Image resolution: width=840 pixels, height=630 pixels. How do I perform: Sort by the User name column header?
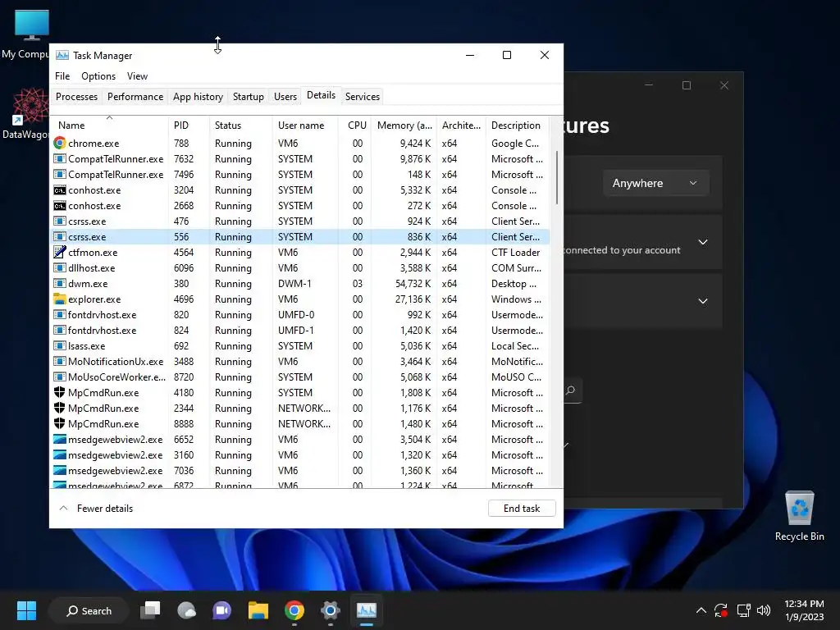point(305,125)
